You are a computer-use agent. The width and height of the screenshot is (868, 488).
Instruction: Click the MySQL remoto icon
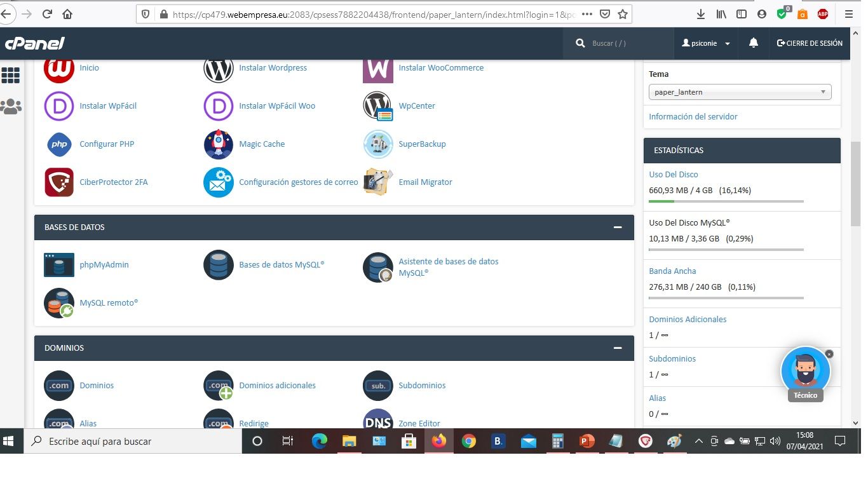click(59, 303)
